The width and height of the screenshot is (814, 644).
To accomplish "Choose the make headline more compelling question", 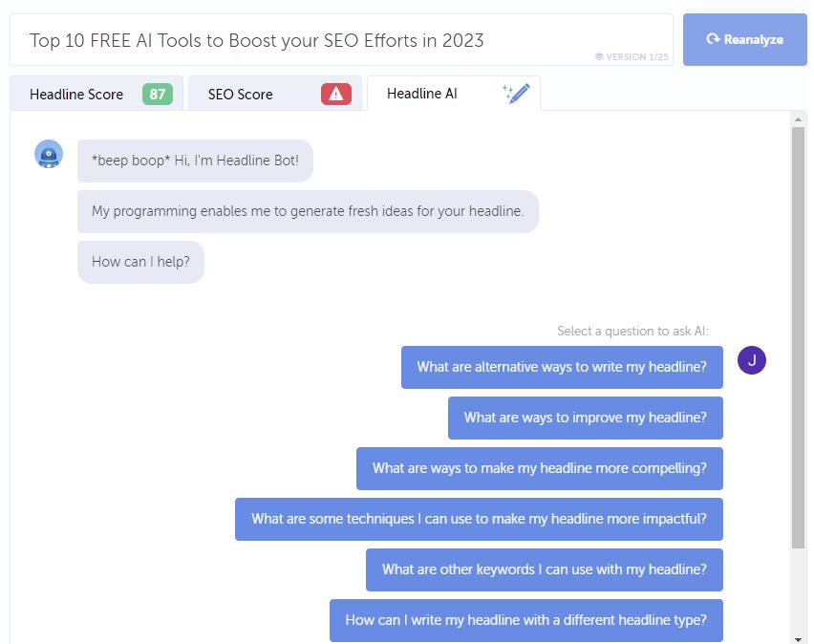I will coord(540,468).
